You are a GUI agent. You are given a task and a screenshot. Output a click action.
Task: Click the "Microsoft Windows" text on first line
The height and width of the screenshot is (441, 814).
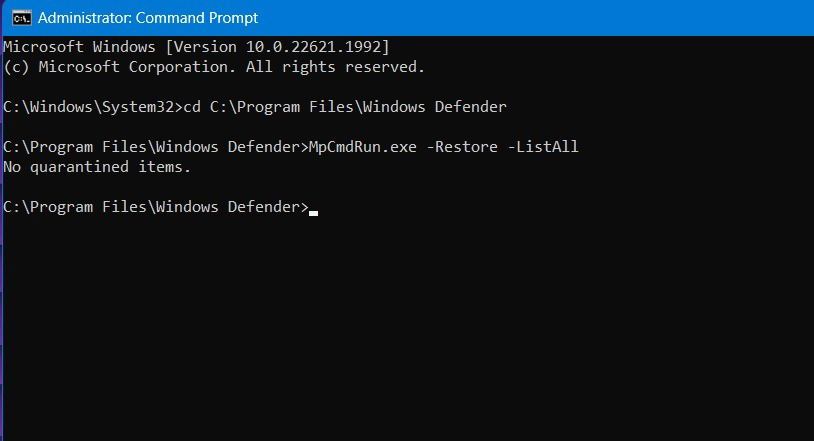pos(78,47)
